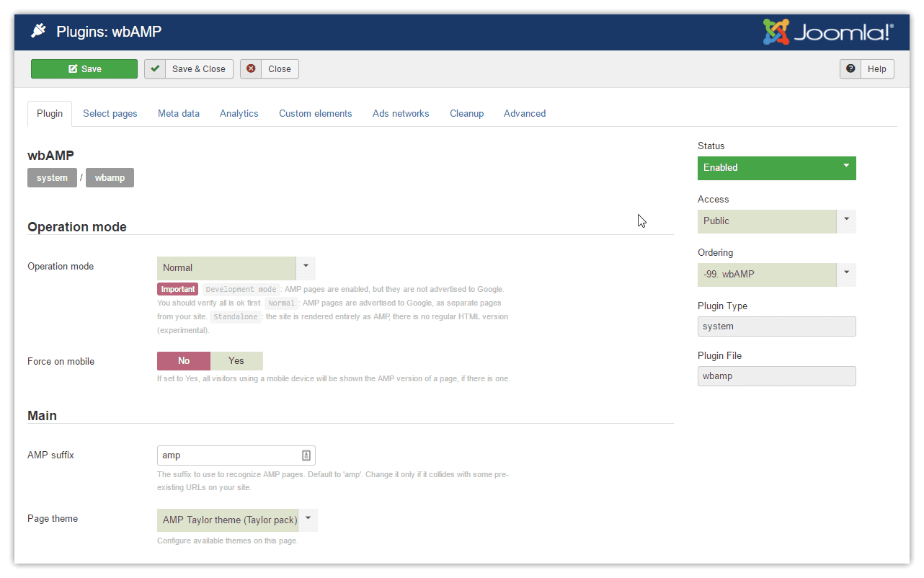Image resolution: width=924 pixels, height=578 pixels.
Task: Open the Cleanup tab
Action: click(467, 114)
